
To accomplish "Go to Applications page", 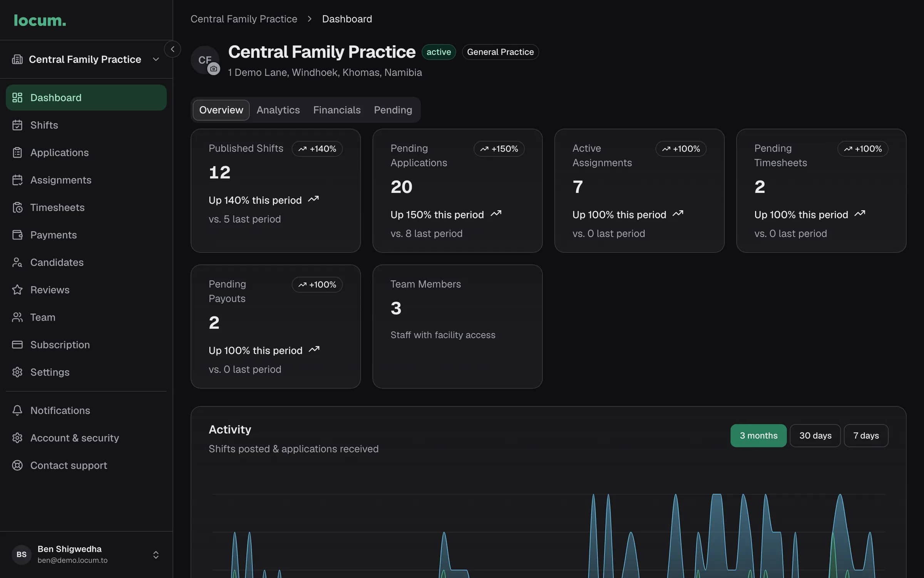I will pyautogui.click(x=86, y=153).
